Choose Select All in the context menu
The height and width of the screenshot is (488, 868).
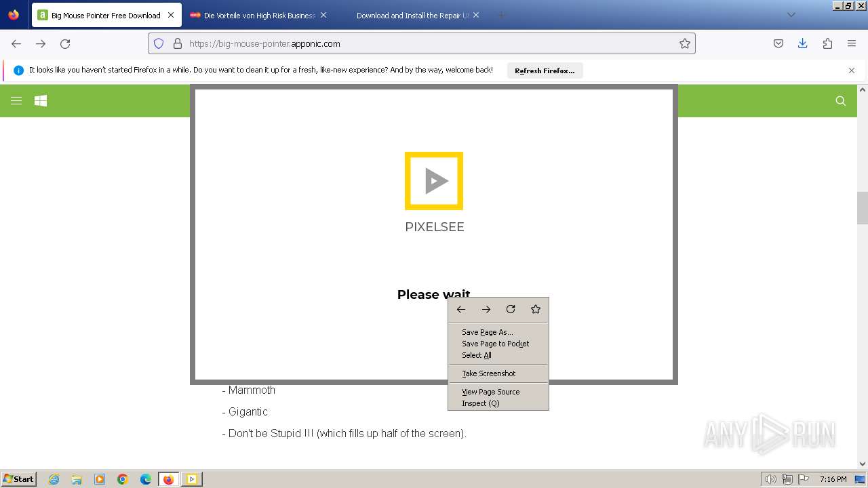pyautogui.click(x=498, y=355)
